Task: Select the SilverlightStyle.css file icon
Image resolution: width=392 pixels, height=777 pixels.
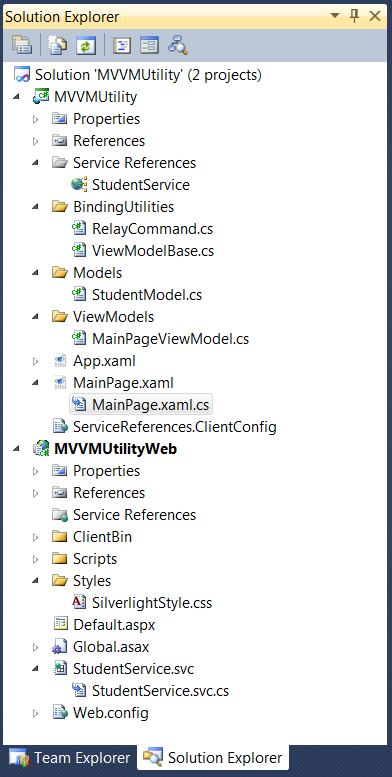Action: (x=79, y=603)
